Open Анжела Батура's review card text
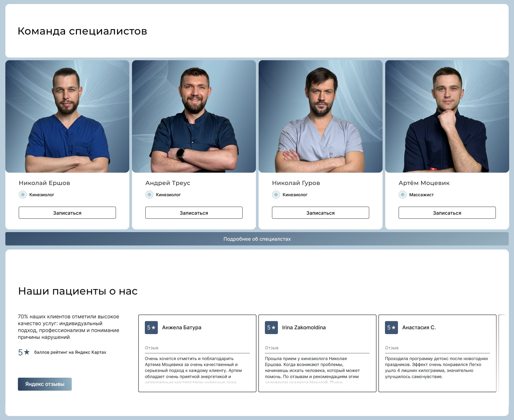Image resolution: width=514 pixels, height=420 pixels. pos(193,370)
